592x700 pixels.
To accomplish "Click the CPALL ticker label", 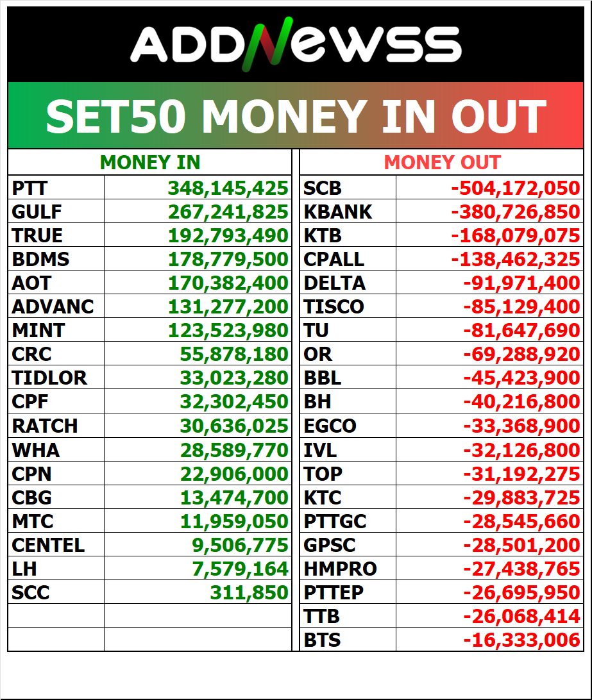I will [334, 259].
